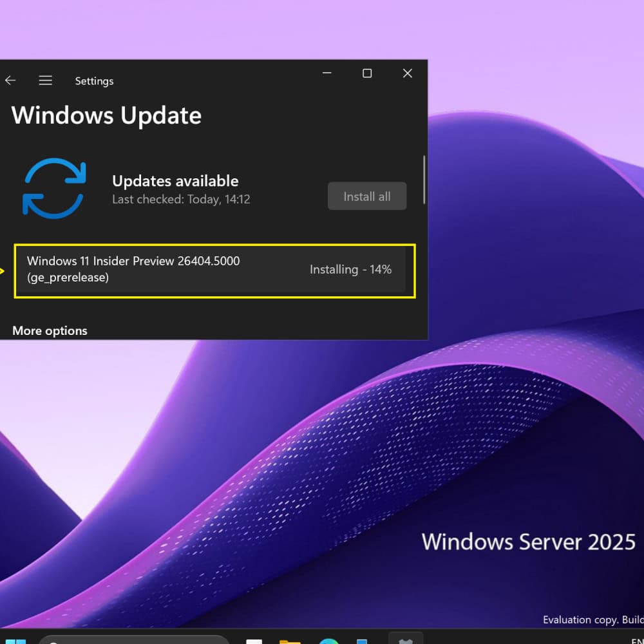Viewport: 644px width, 644px height.
Task: Open the Windows Start menu
Action: (x=15, y=641)
